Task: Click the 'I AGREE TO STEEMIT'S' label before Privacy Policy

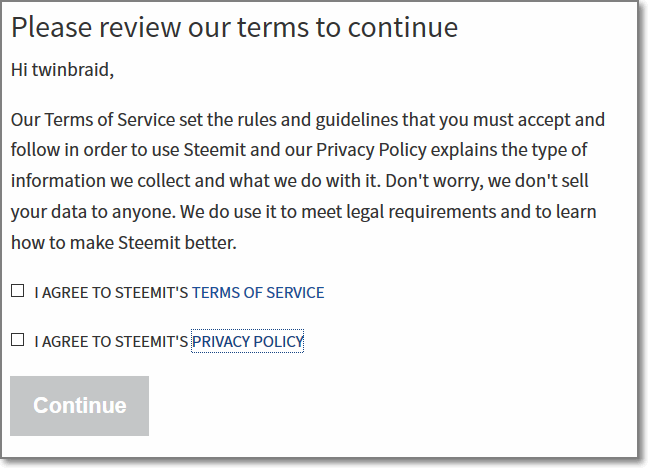Action: pos(111,341)
